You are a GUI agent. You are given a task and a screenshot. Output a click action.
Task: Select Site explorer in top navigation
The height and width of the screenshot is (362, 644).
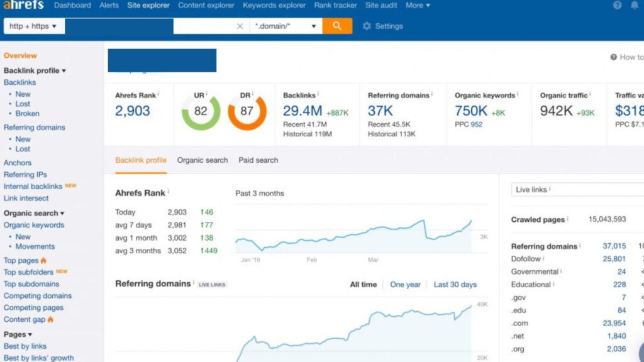148,5
